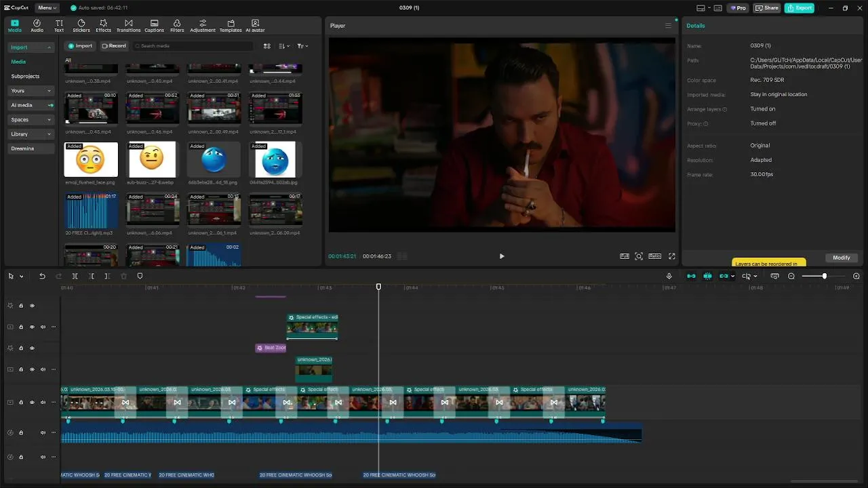The height and width of the screenshot is (488, 868).
Task: Click the focus frame icon in player
Action: (x=639, y=256)
